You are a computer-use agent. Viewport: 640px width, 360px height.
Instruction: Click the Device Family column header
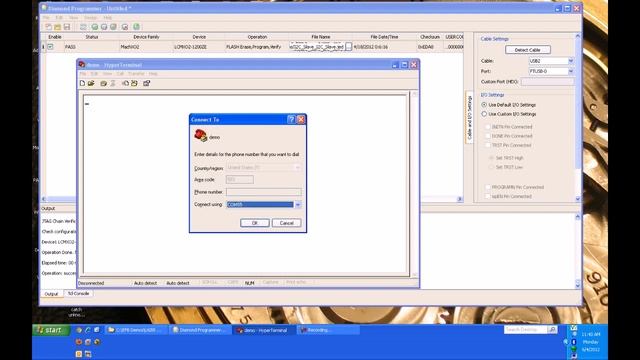pyautogui.click(x=146, y=37)
